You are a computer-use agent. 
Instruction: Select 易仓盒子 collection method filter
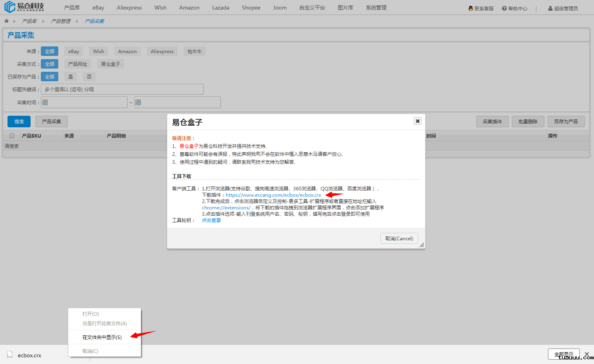(110, 64)
